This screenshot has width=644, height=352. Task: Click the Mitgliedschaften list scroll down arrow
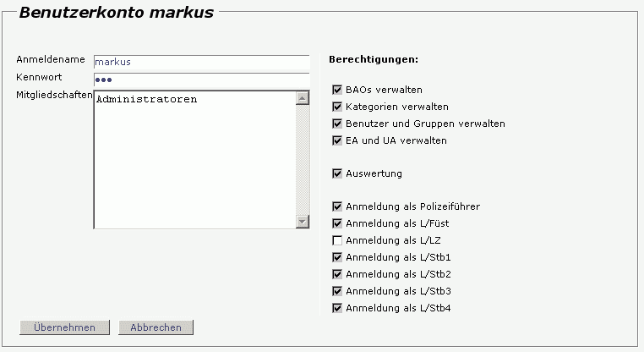point(303,222)
